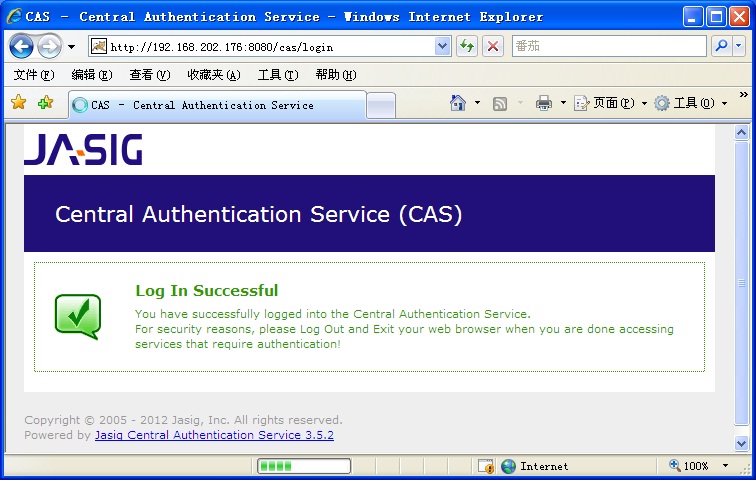Click the browser Forward arrow button
Screen dimensions: 756x480
[49, 47]
